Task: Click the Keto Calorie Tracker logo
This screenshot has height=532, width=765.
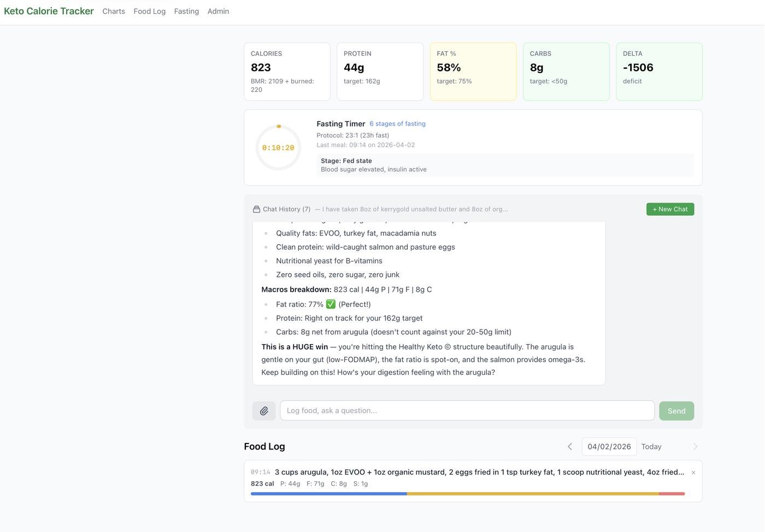Action: click(49, 11)
